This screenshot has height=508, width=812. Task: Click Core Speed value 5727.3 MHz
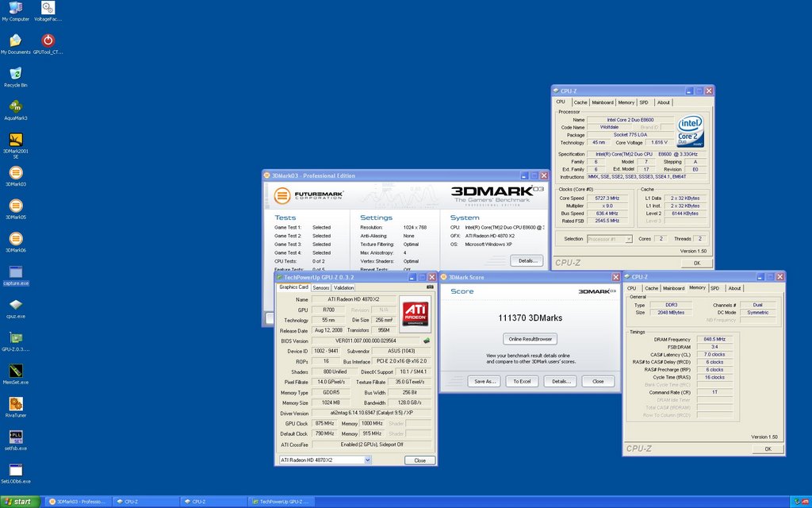coord(607,198)
